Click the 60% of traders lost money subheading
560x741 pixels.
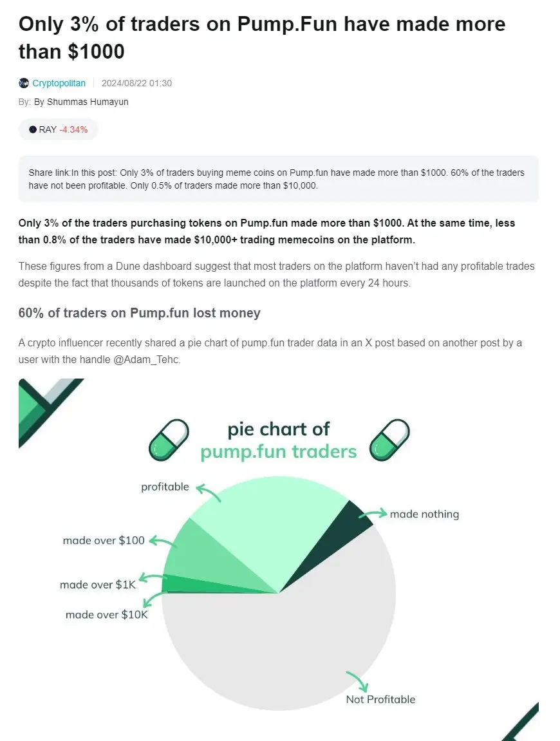coord(140,313)
